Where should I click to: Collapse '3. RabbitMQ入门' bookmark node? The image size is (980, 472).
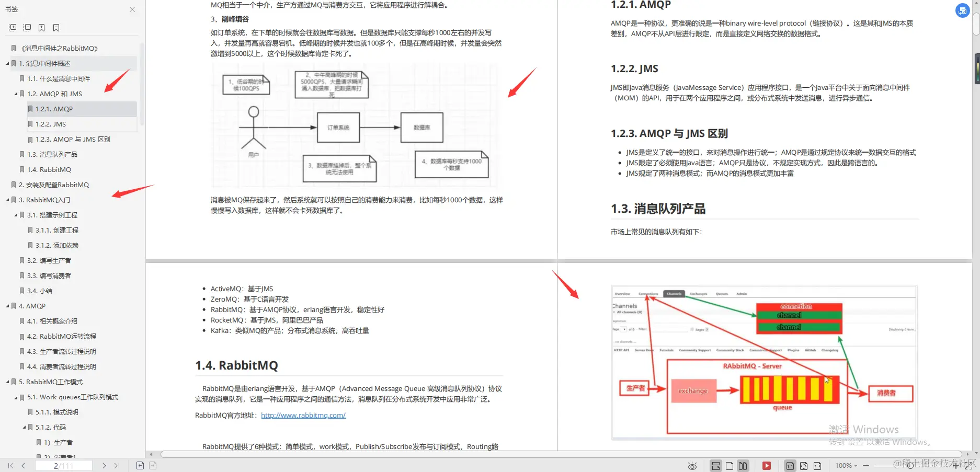click(7, 200)
